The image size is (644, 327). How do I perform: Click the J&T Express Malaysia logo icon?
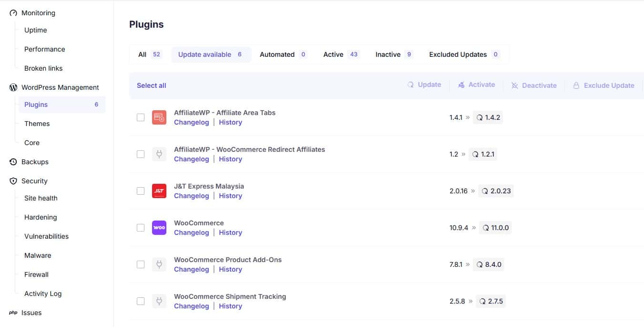pos(159,191)
